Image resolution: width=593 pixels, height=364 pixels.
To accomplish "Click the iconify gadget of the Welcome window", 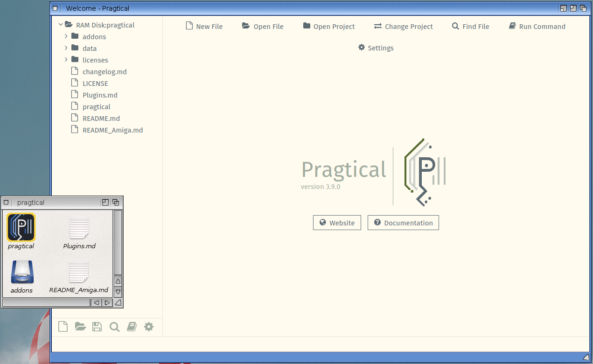I will (564, 8).
